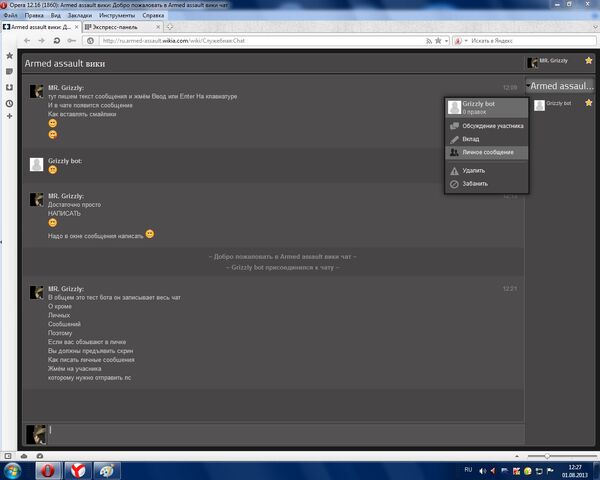Open the Action Center flag in the tray
This screenshot has width=600, height=480.
click(x=550, y=471)
